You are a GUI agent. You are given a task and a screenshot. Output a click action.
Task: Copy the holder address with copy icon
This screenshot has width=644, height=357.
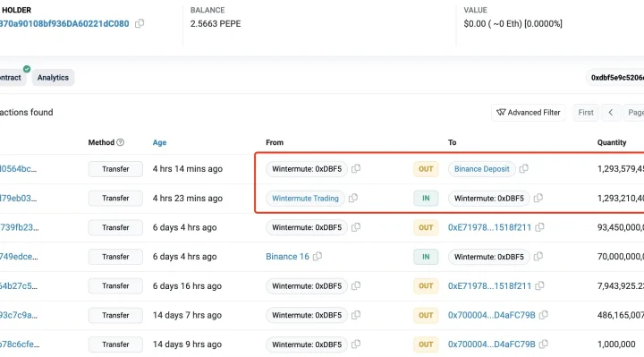[140, 23]
